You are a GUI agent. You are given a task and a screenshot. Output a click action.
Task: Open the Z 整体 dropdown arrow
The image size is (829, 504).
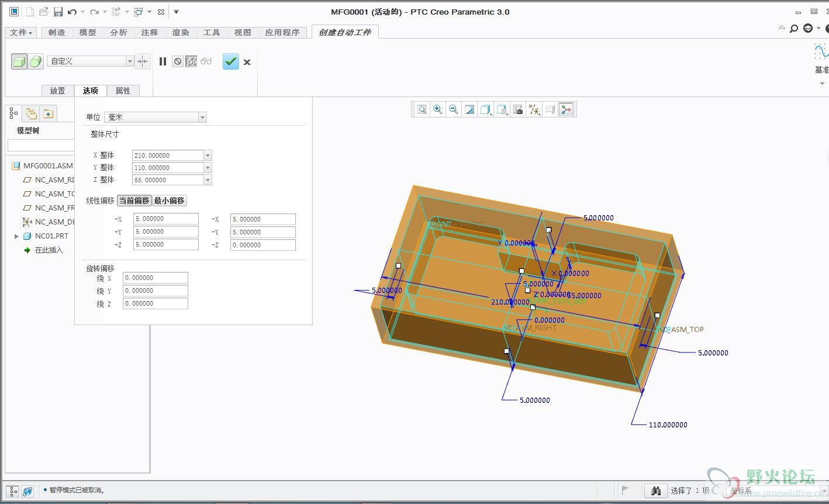208,180
